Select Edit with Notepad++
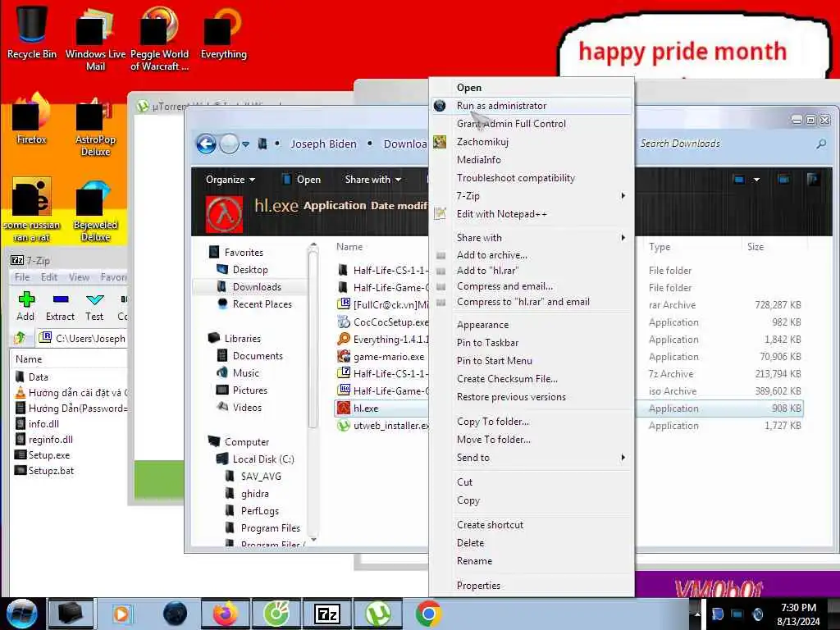Image resolution: width=840 pixels, height=630 pixels. (532, 214)
